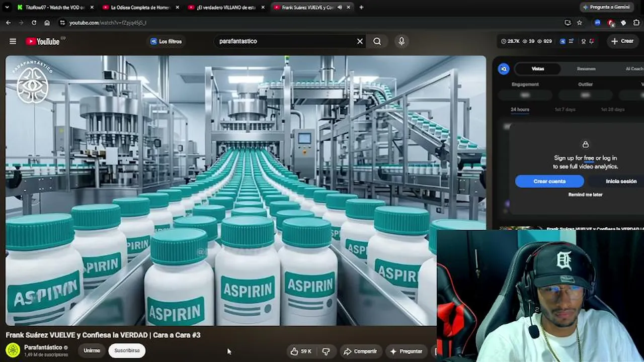Click the lock icon above sign-up text
Screen dimensions: 644x362
coord(585,145)
